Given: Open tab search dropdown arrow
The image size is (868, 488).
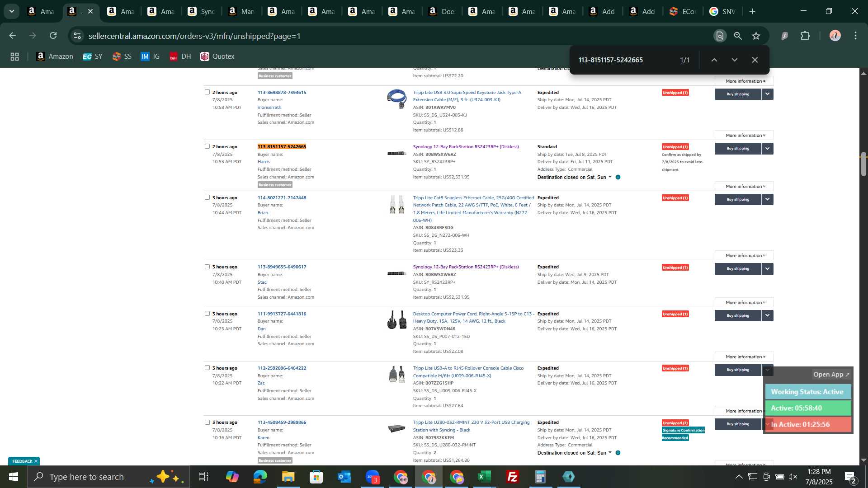Looking at the screenshot, I should point(12,11).
